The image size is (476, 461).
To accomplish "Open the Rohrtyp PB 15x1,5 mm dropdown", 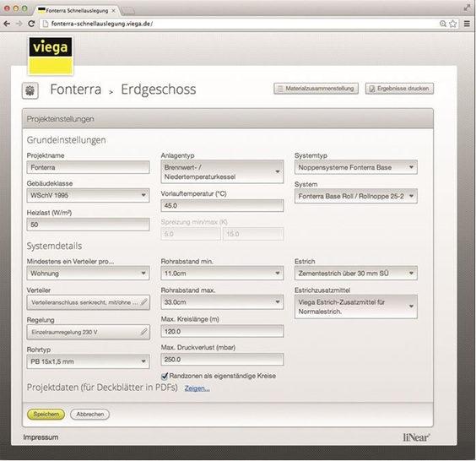I will [x=88, y=361].
